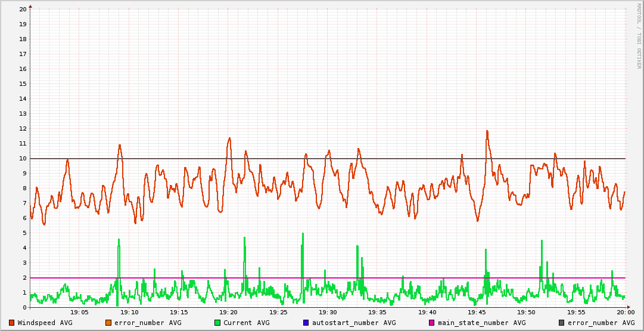Click the RRDTOOL / TOBI OETIKER watermark
Viewport: 644px width, 331px height.
tap(639, 35)
